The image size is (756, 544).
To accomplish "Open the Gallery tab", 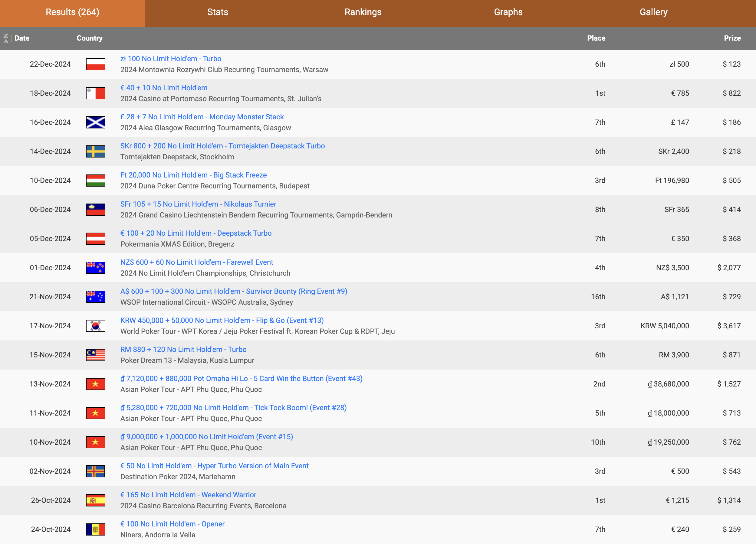I will point(653,12).
